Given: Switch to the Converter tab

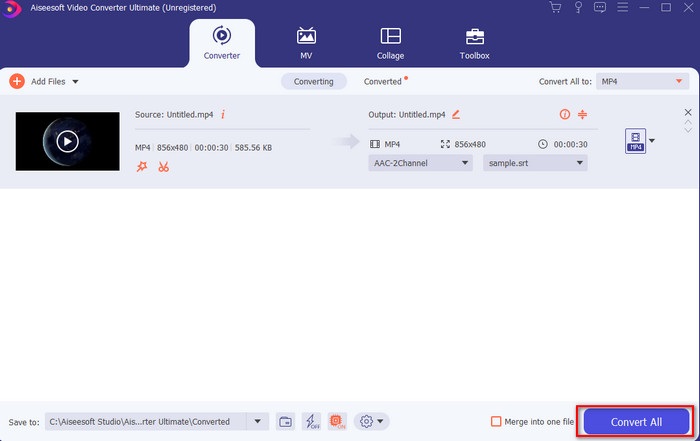Looking at the screenshot, I should click(222, 43).
